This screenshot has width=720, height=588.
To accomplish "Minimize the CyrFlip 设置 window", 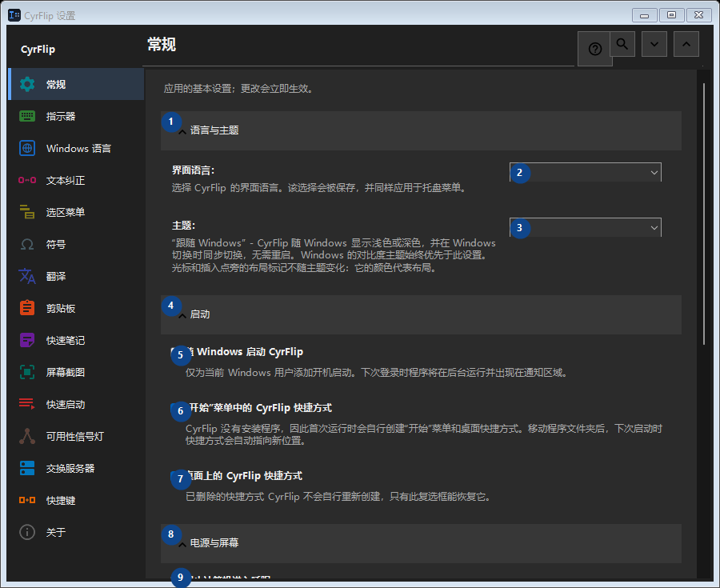I will pos(644,15).
